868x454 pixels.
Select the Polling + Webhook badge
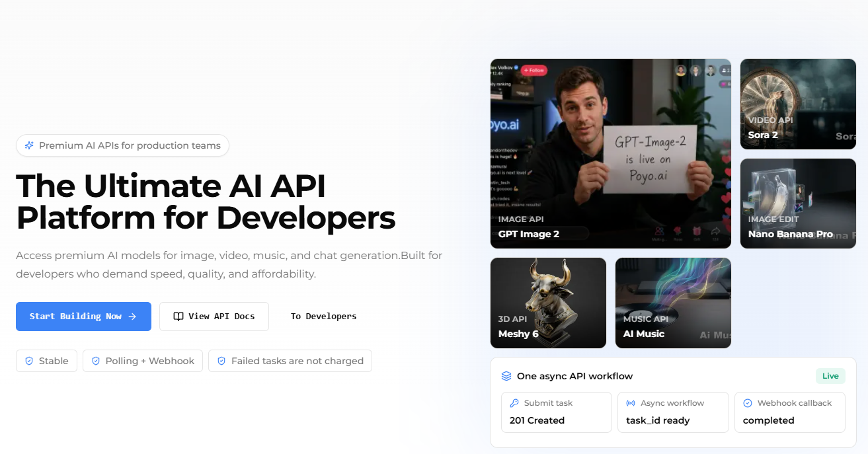point(143,361)
